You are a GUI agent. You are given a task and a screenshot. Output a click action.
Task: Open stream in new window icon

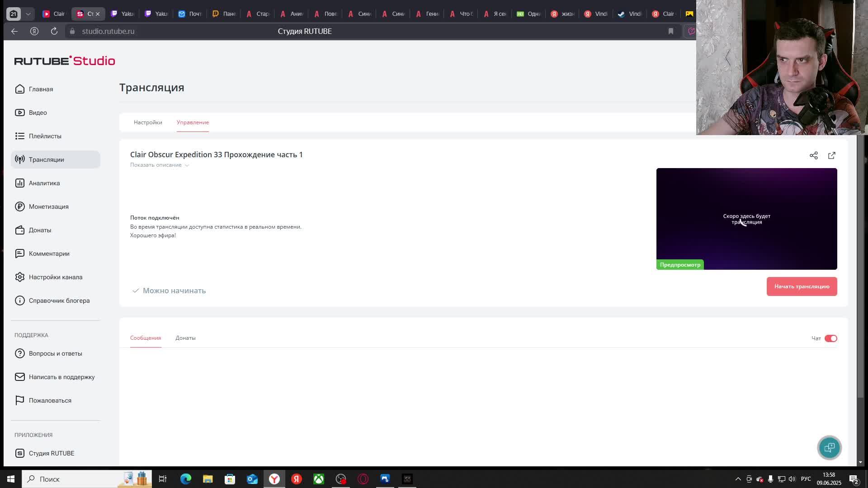(832, 155)
